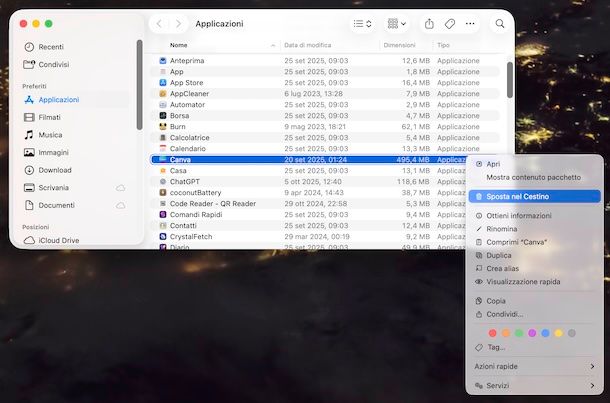Sort by the Tipo column header
The image size is (610, 403).
pos(443,45)
